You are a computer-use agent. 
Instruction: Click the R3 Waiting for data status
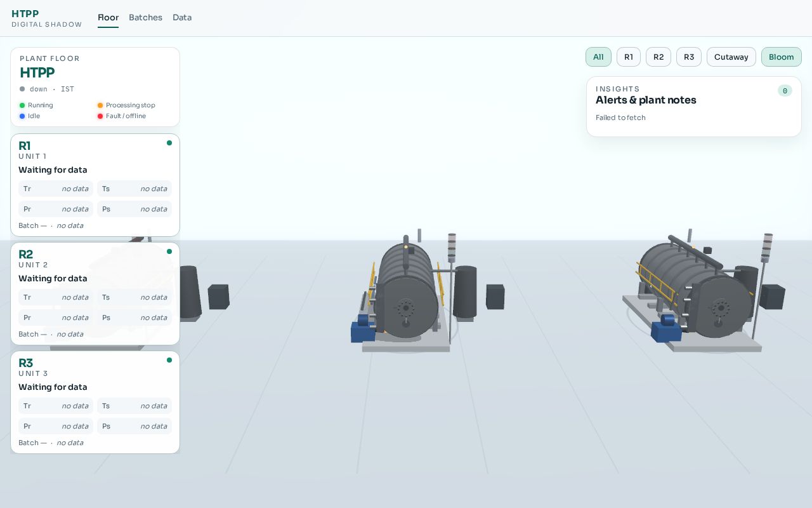[53, 387]
